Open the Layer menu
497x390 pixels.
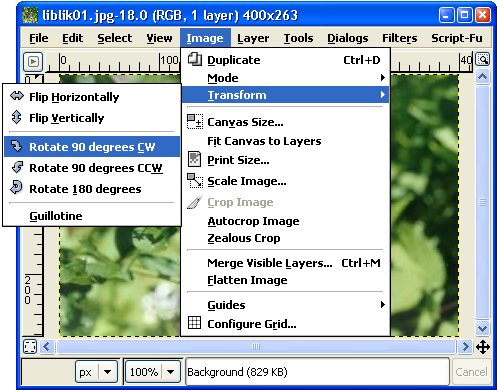click(253, 38)
